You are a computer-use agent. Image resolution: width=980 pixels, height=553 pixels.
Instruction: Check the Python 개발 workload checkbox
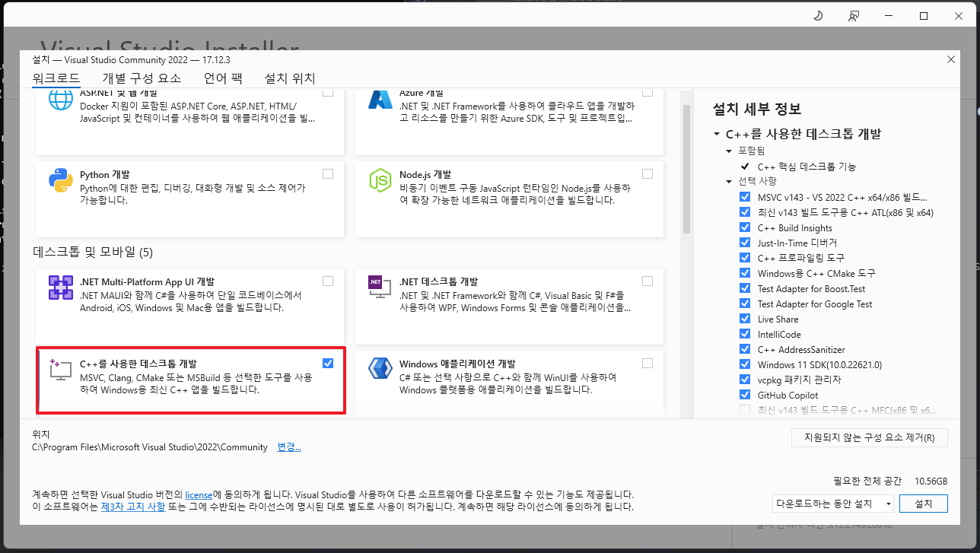328,174
